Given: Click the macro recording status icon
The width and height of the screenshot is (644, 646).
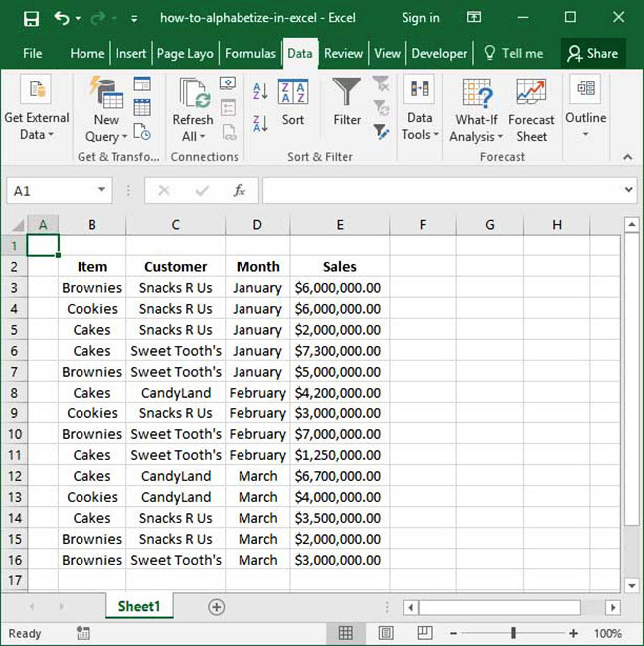Looking at the screenshot, I should click(83, 633).
